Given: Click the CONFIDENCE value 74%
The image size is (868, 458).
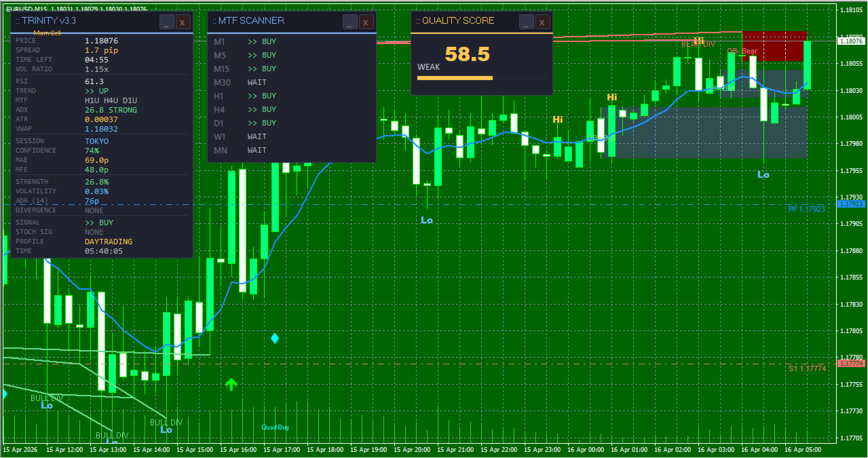Looking at the screenshot, I should tap(92, 151).
